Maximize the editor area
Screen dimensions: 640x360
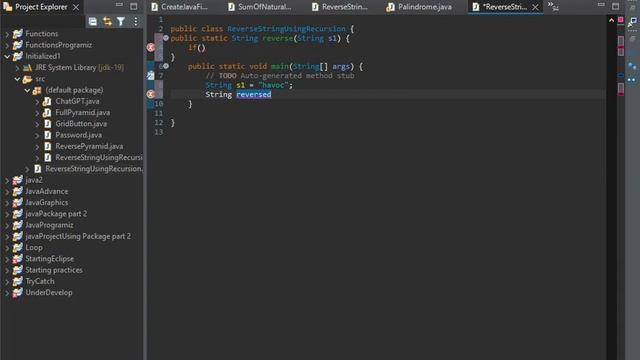click(616, 6)
